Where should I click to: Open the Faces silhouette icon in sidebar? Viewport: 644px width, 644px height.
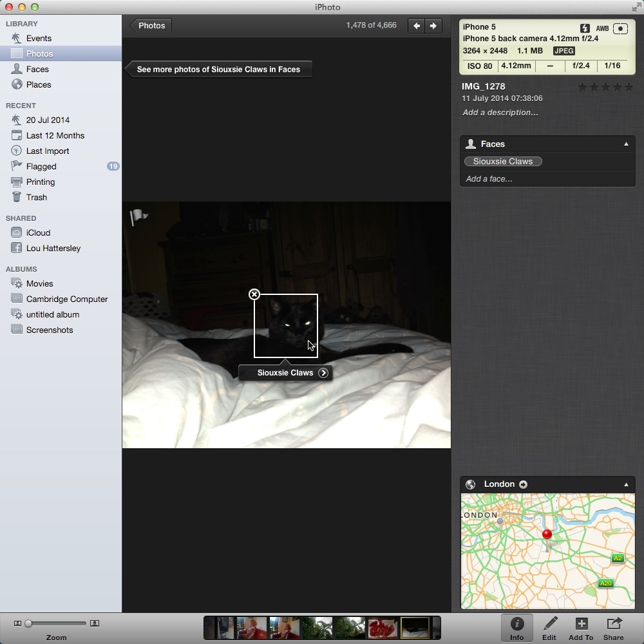pyautogui.click(x=17, y=69)
